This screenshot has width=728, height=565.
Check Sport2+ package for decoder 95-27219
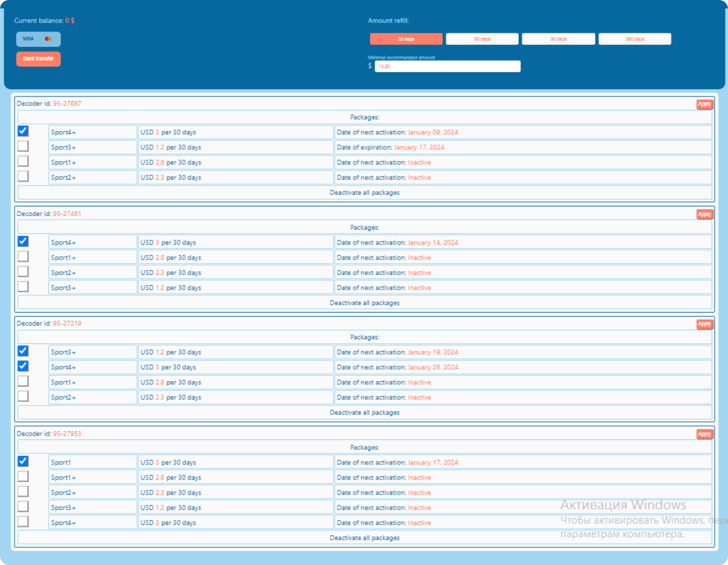coord(23,396)
